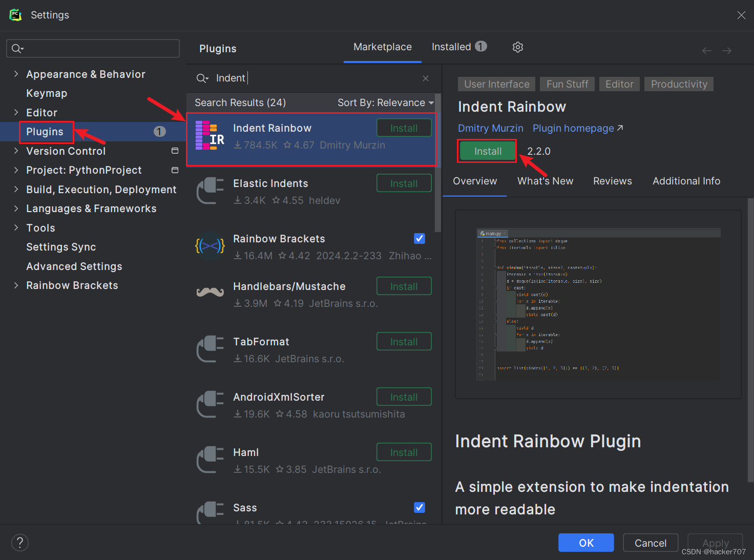Install the Haml plugin
The image size is (754, 560).
[x=404, y=452]
